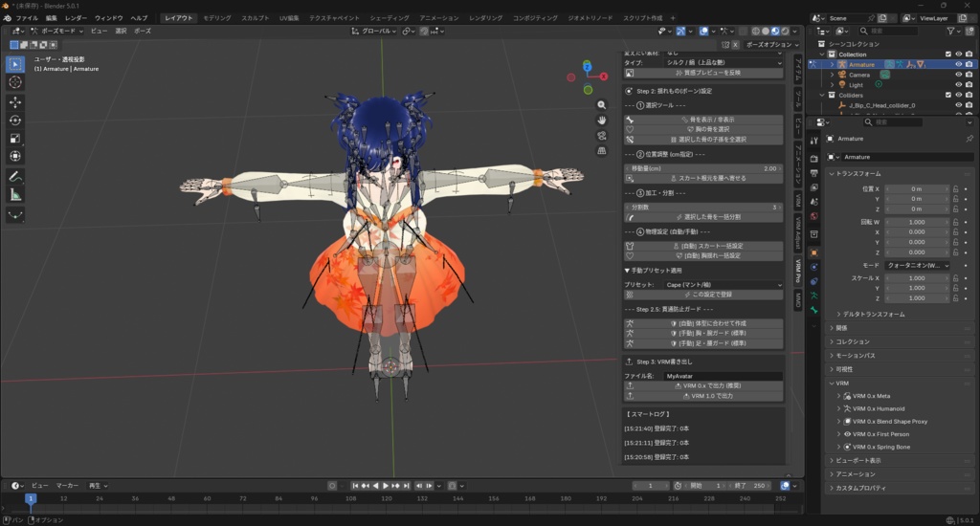The image size is (980, 526).
Task: Open the Physics properties tab icon
Action: click(813, 267)
